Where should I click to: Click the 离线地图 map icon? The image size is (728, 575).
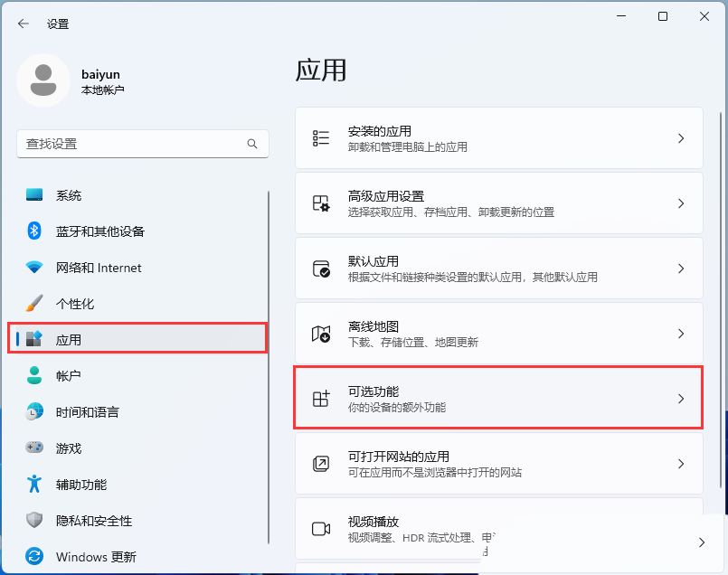(321, 333)
